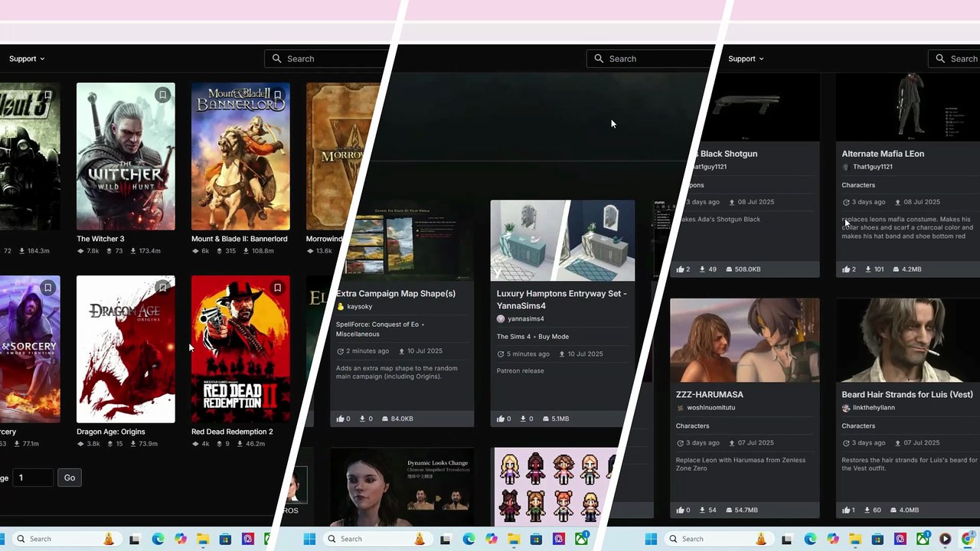The width and height of the screenshot is (980, 551).
Task: Visit kaysoky's author profile
Action: pos(360,307)
